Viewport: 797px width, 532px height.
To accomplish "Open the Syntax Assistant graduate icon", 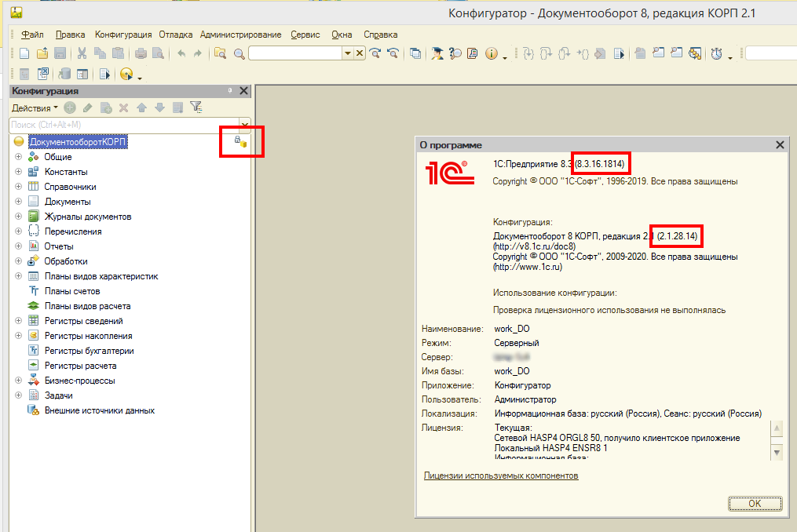I will click(x=437, y=53).
